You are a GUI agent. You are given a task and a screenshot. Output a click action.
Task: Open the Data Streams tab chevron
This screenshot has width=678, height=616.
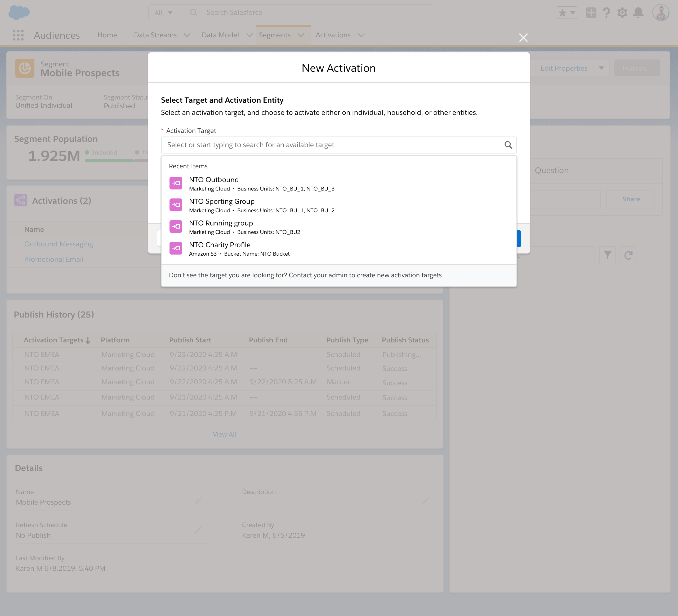coord(187,35)
